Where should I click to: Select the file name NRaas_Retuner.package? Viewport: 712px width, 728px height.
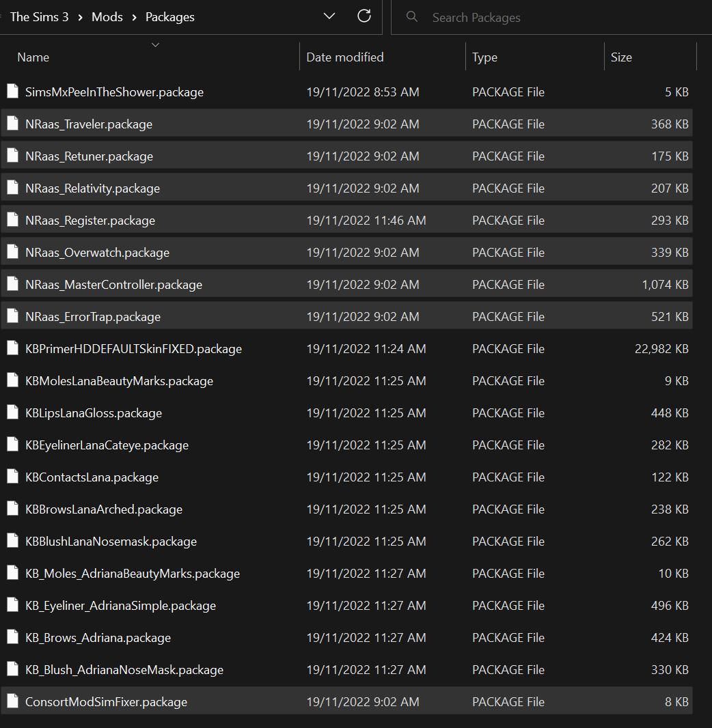[90, 156]
